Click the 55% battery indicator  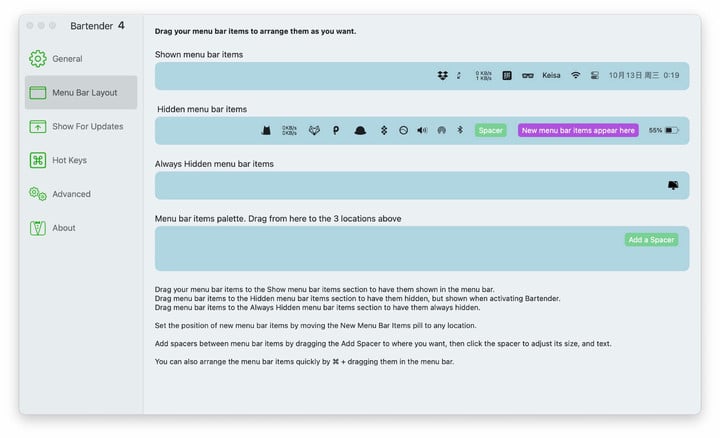click(664, 130)
